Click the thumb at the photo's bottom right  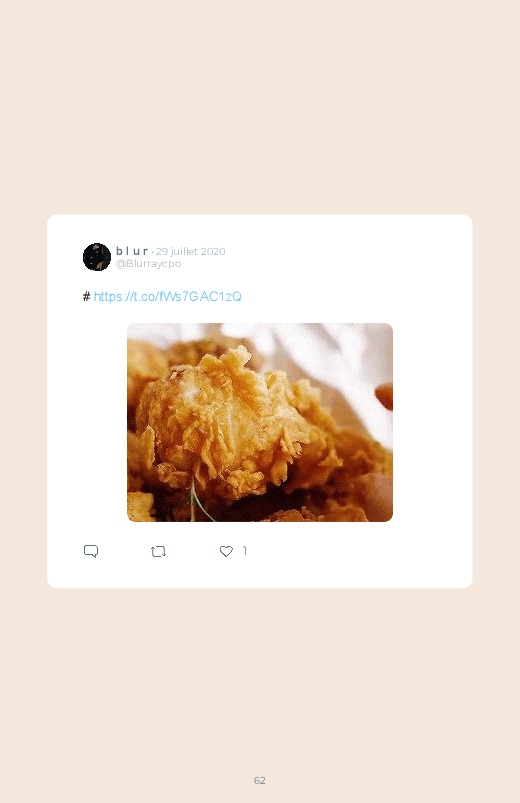pyautogui.click(x=377, y=496)
